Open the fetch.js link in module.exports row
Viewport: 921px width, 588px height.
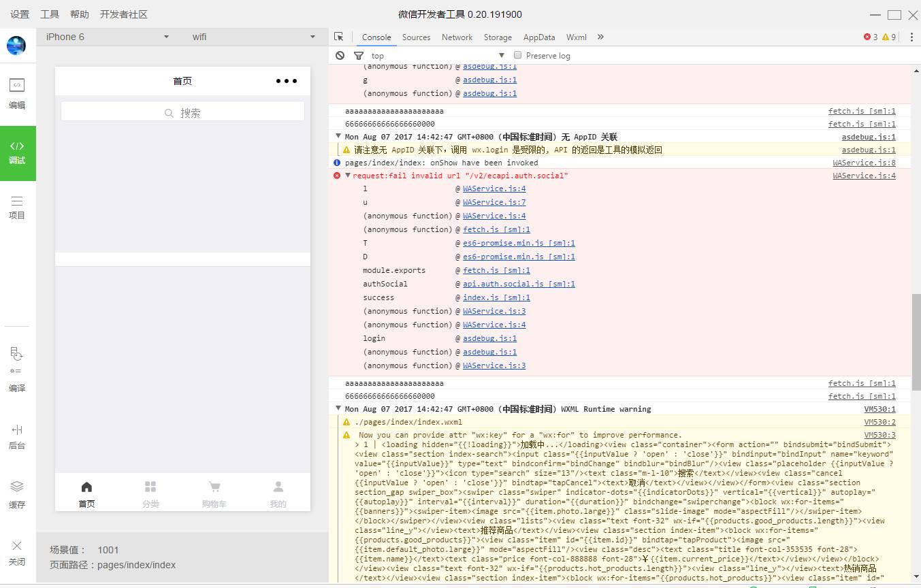click(x=497, y=270)
